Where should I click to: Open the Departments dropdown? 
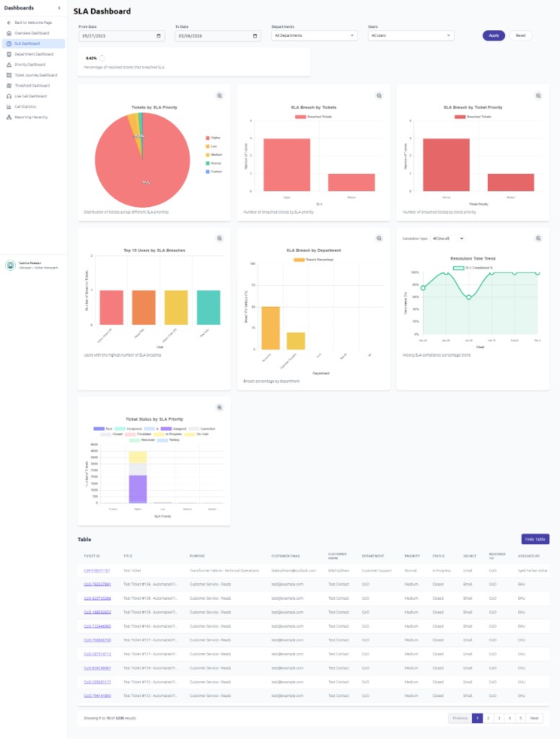314,35
